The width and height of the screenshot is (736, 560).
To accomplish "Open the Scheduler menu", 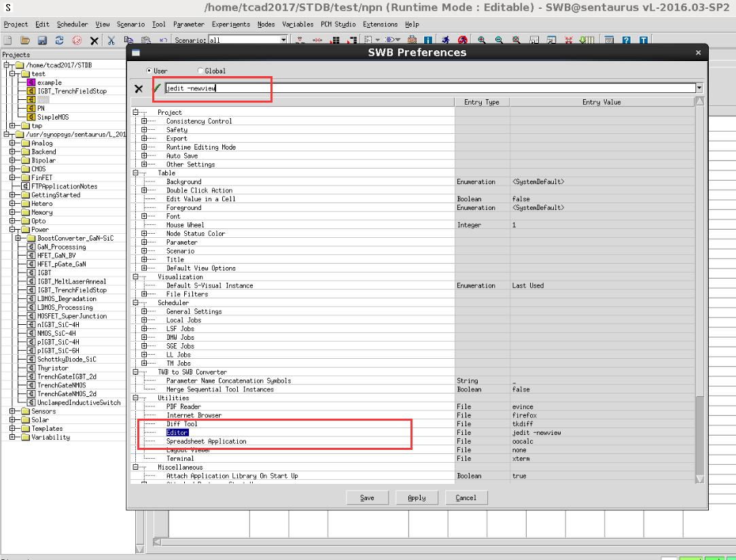I will [x=72, y=24].
